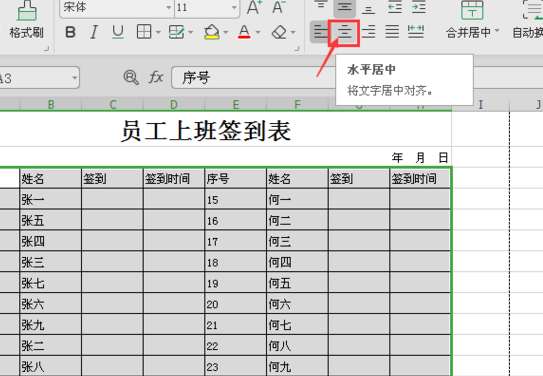Open the 宋体 font name dropdown

coord(169,7)
